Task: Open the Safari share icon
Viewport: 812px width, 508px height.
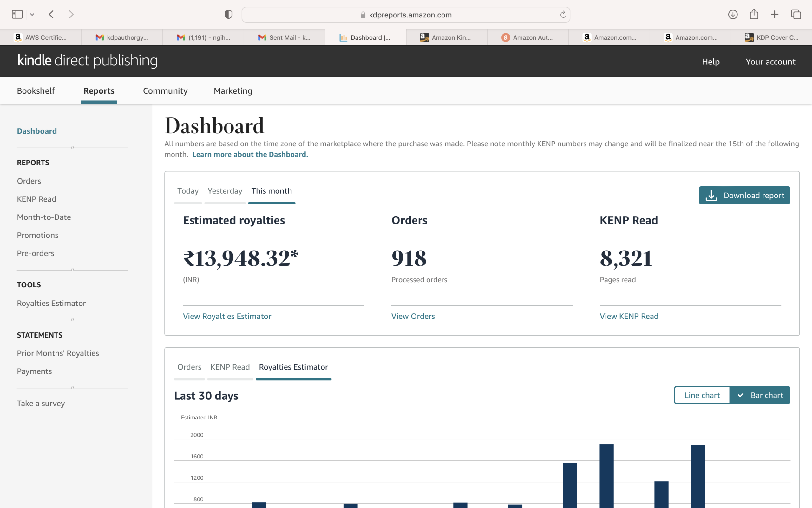Action: click(x=754, y=14)
